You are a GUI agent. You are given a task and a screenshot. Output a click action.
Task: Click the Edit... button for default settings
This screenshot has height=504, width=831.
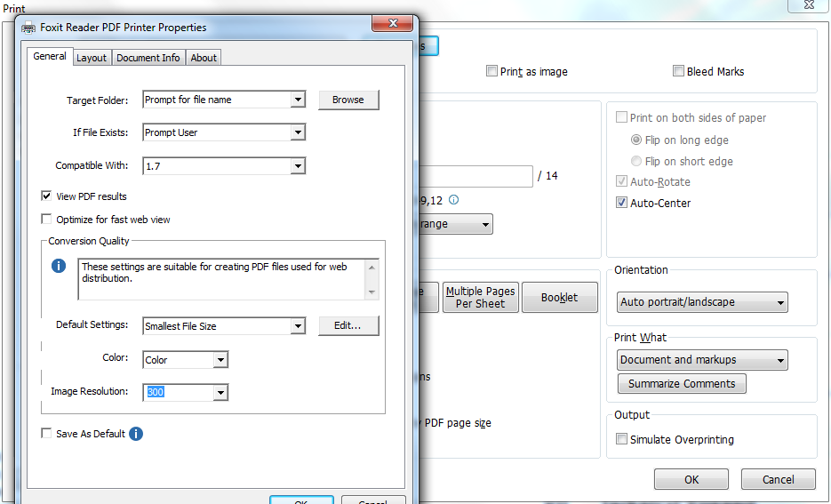click(x=348, y=326)
